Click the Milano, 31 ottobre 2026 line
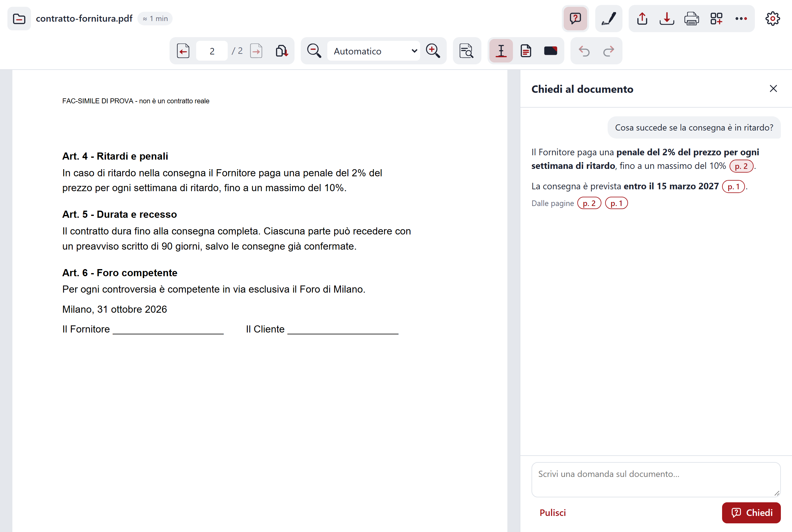 pyautogui.click(x=115, y=309)
